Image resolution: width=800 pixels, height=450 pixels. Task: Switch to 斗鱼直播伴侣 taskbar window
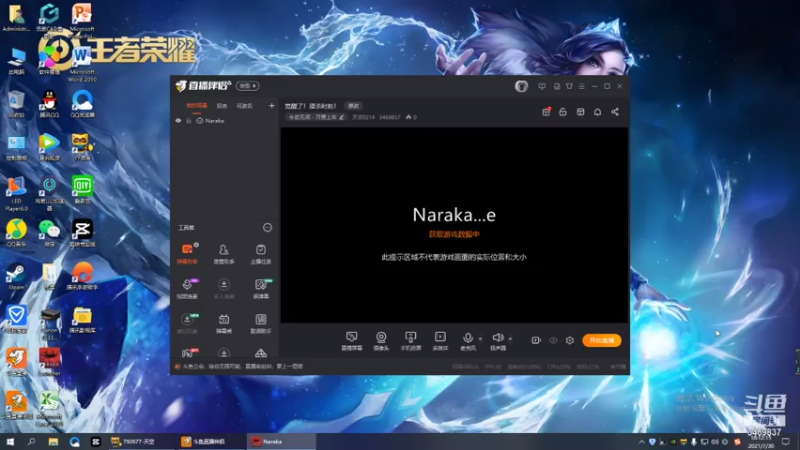pyautogui.click(x=212, y=441)
